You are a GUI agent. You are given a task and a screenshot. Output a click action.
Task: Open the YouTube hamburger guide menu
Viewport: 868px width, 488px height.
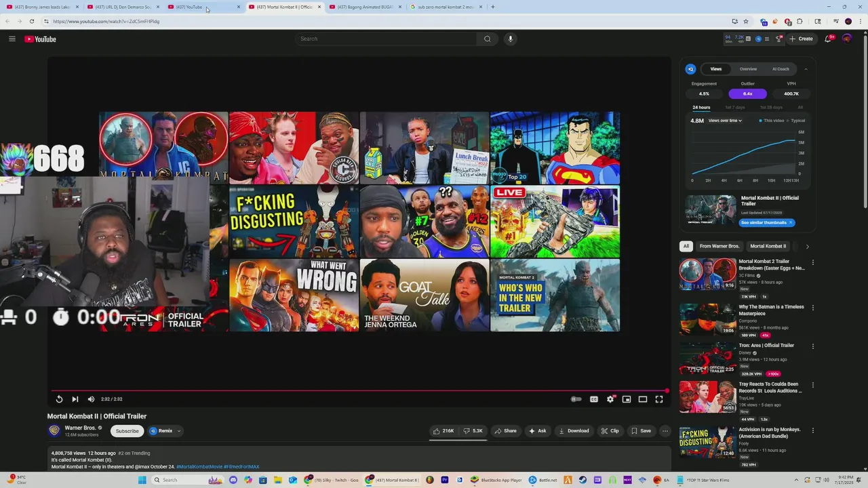(x=12, y=39)
